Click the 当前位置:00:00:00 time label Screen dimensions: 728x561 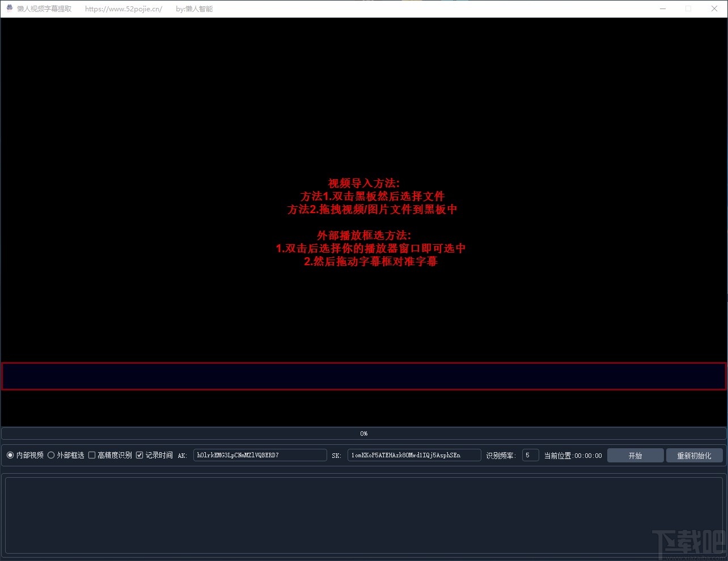tap(573, 456)
